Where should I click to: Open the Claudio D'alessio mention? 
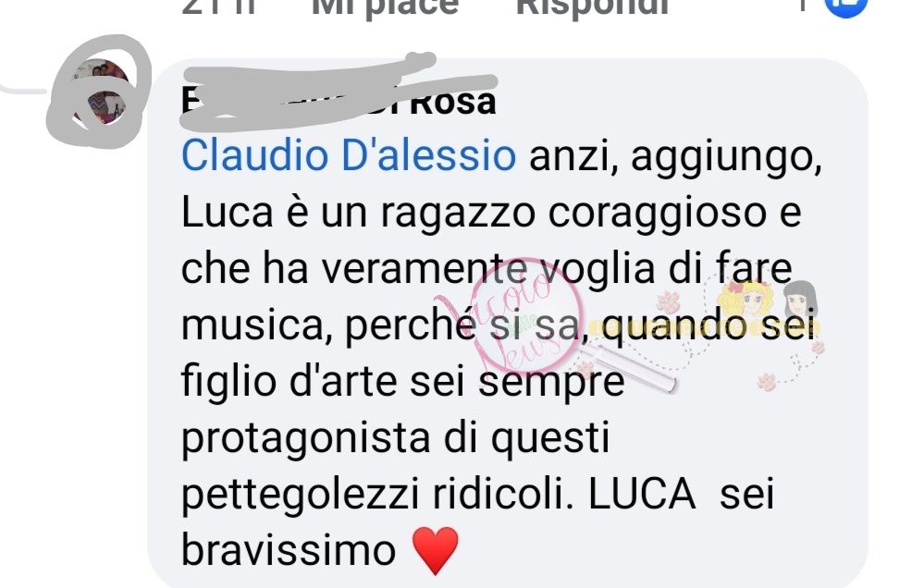(349, 155)
